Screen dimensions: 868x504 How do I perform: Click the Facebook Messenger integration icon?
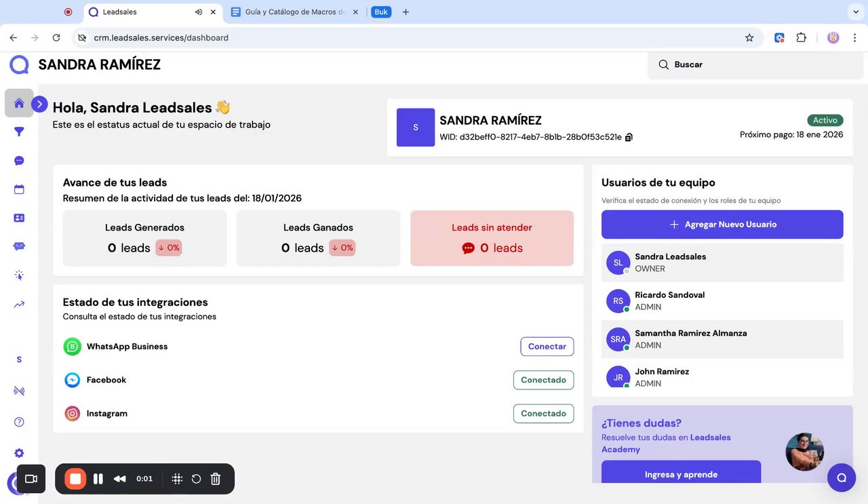point(73,380)
